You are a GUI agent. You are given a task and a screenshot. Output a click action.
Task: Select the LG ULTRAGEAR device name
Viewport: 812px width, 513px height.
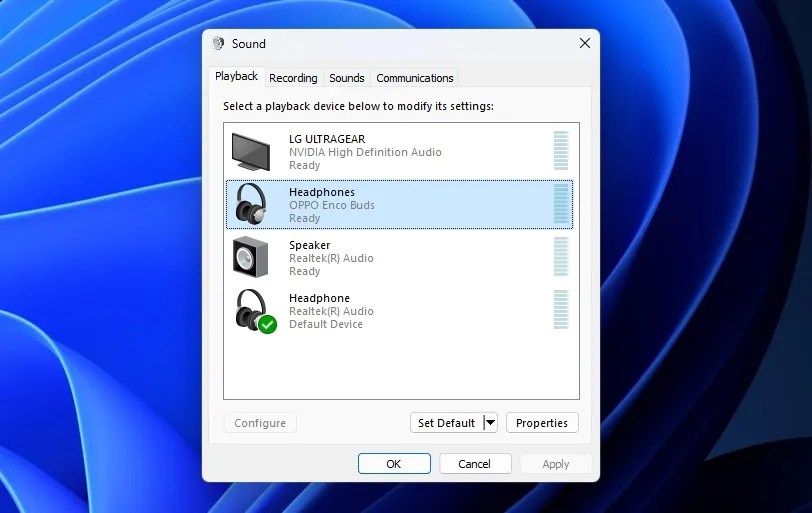(327, 139)
